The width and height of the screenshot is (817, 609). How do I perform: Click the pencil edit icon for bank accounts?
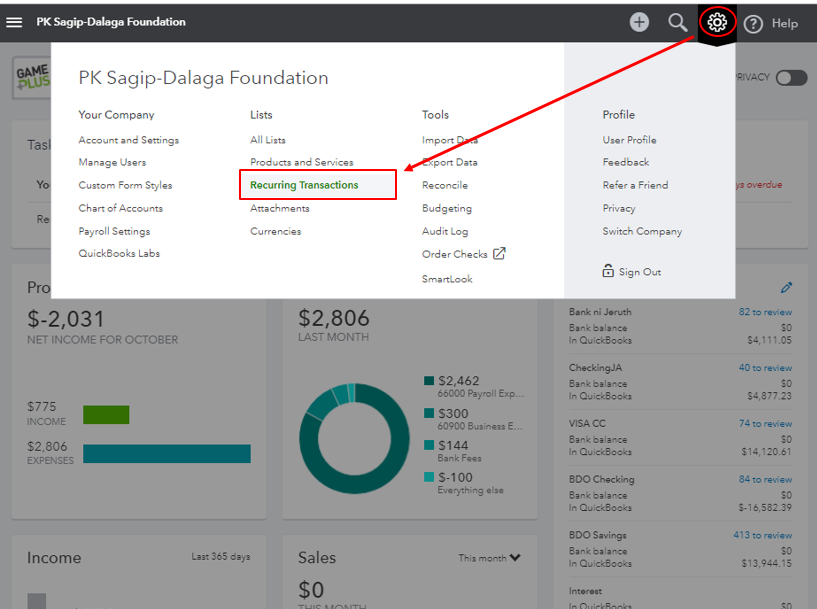click(x=786, y=288)
